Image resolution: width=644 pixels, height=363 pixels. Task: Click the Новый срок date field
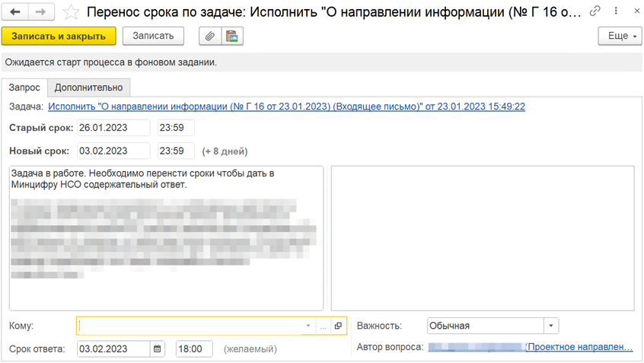click(x=113, y=151)
